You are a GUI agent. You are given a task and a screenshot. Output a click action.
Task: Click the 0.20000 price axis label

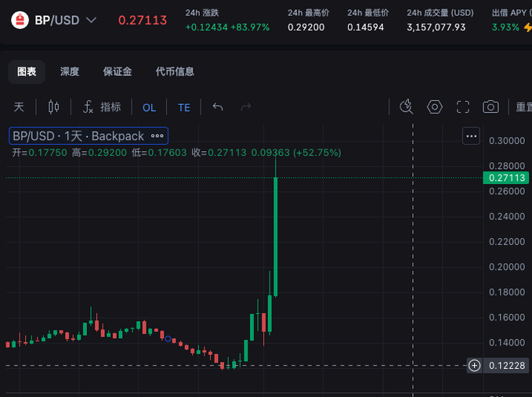coord(507,267)
